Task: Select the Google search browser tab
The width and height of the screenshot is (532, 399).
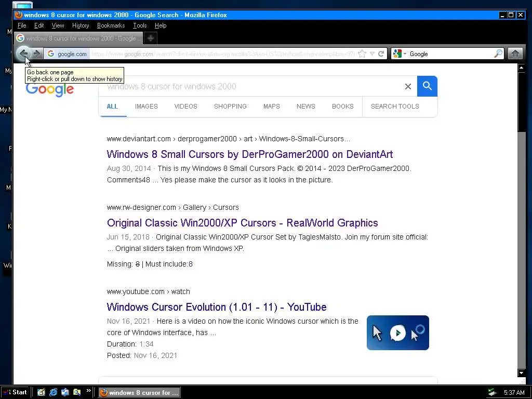Action: [78, 38]
